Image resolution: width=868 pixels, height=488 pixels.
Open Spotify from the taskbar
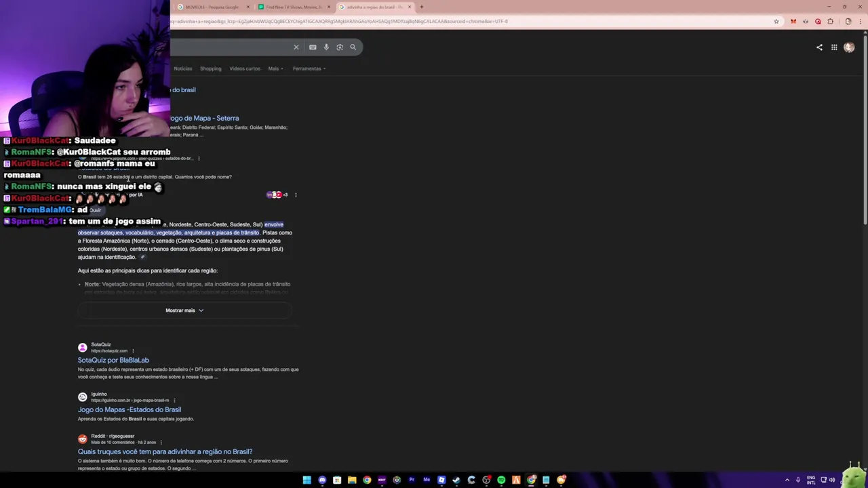pos(501,480)
